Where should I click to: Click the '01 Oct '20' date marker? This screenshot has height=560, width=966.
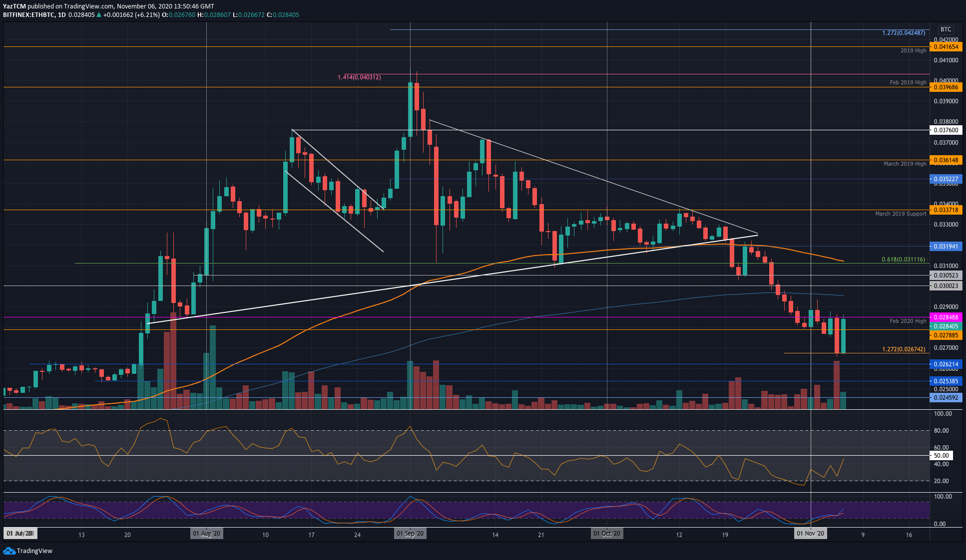tap(607, 534)
